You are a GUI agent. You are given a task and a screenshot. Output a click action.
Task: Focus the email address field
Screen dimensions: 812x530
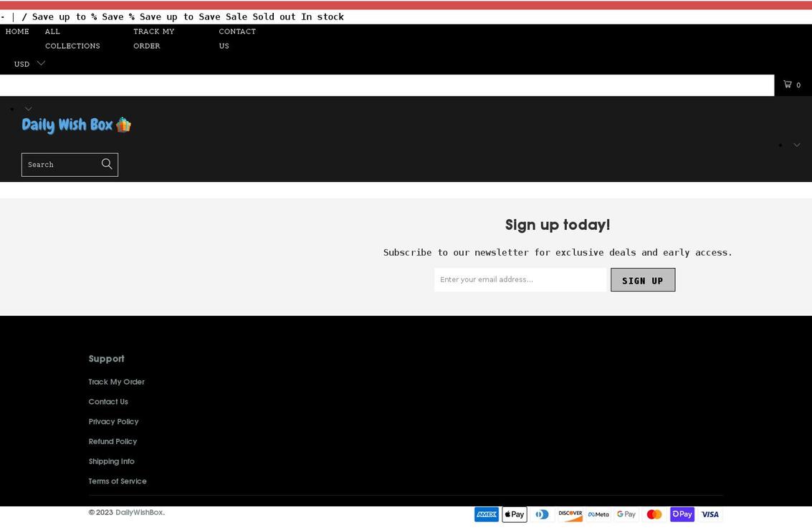(520, 279)
